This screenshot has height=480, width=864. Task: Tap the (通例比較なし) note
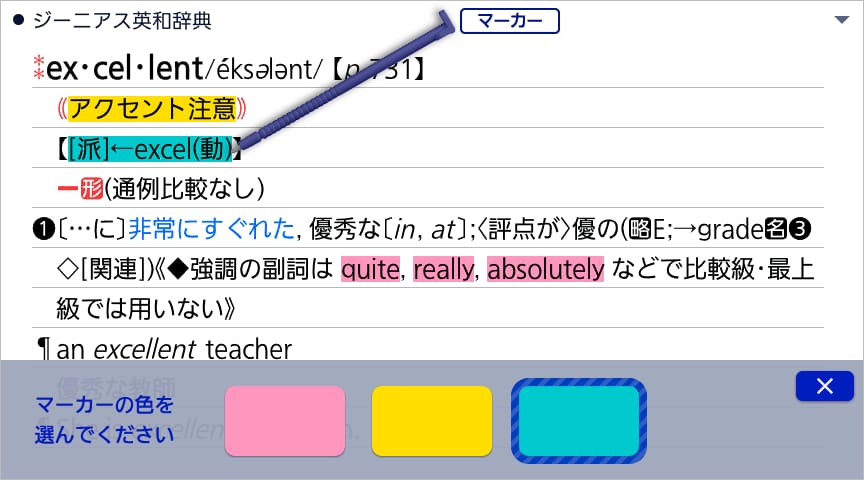185,189
